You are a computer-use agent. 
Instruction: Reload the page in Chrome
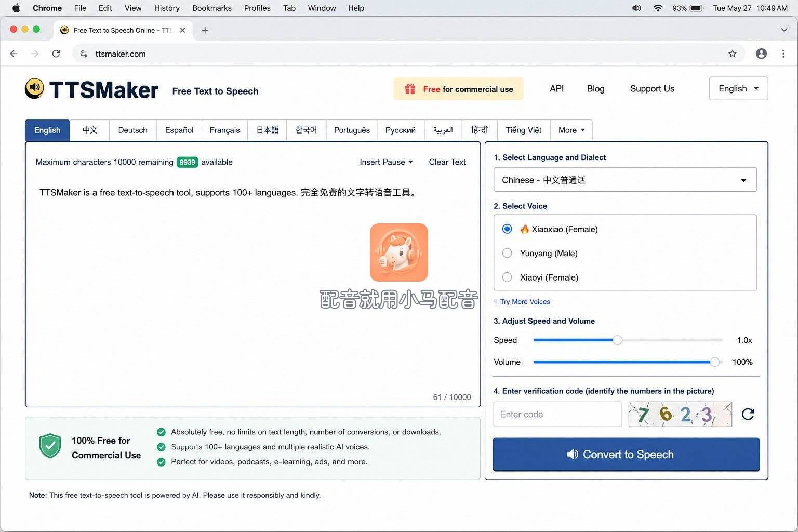point(56,54)
